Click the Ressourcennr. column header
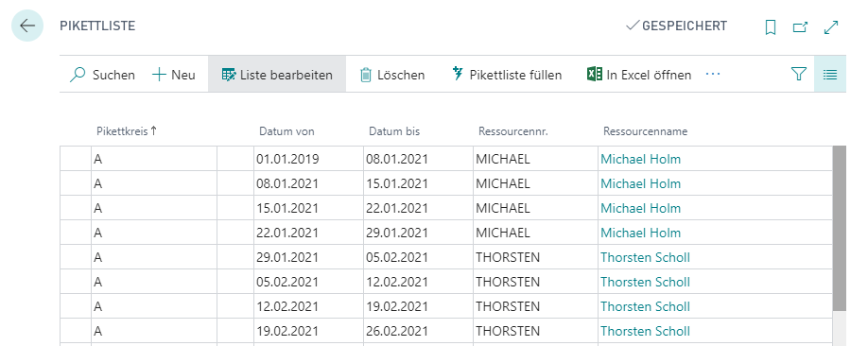 513,131
